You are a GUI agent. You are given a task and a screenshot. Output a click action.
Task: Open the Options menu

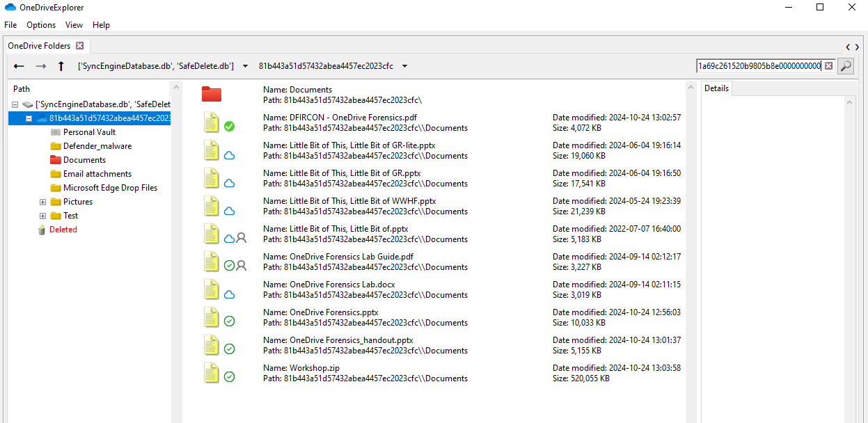pyautogui.click(x=41, y=25)
